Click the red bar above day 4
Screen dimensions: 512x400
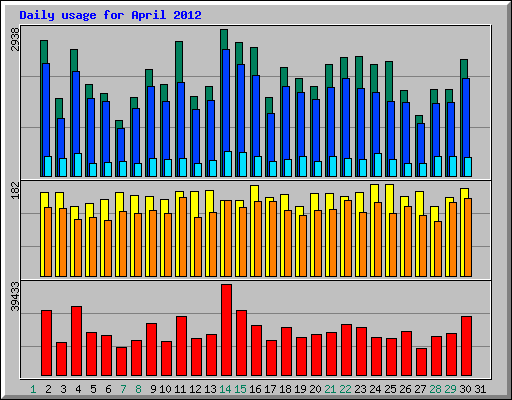76,341
